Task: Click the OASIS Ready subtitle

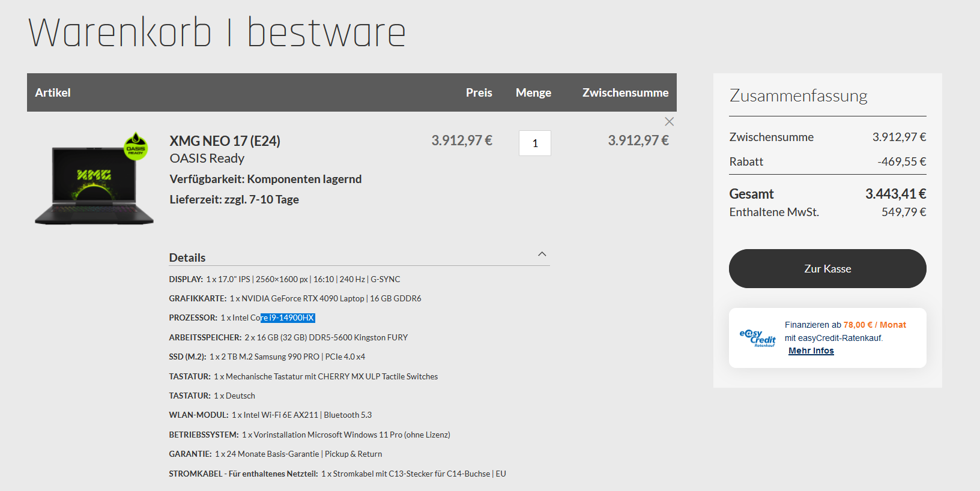Action: [207, 158]
